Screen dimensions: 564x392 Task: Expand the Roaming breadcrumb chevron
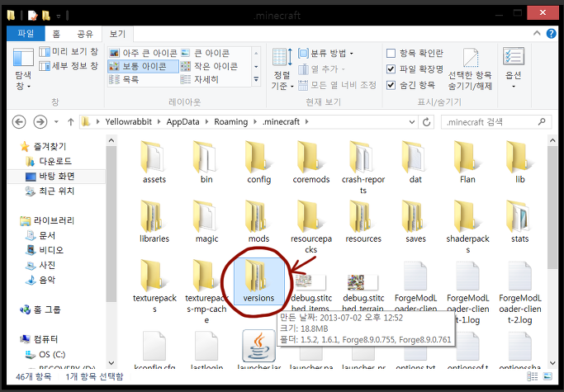click(x=255, y=122)
